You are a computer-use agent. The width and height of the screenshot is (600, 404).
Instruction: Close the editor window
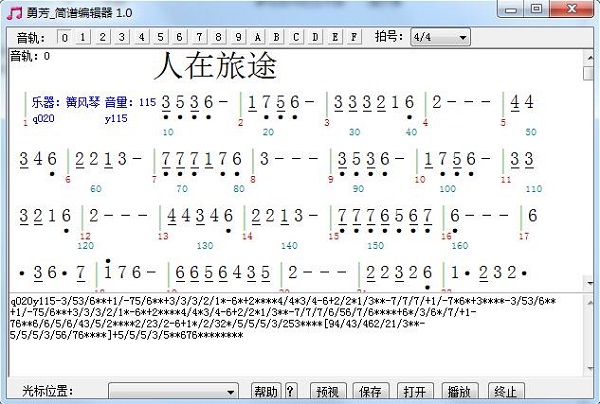(x=572, y=9)
